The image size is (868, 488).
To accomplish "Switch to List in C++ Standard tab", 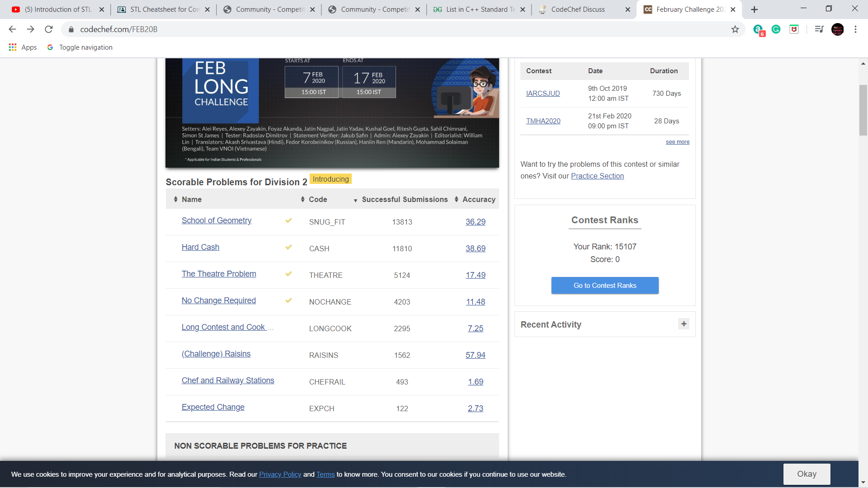I will (480, 9).
